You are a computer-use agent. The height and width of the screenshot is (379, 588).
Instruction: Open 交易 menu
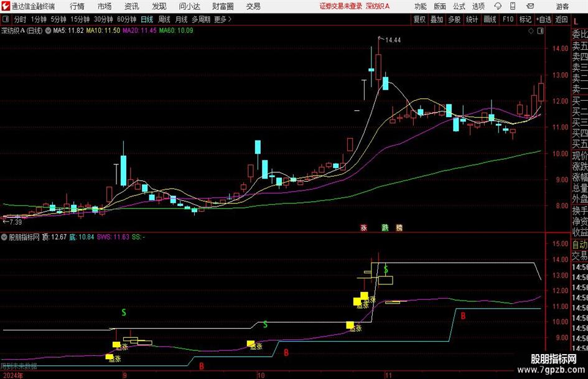(253, 6)
